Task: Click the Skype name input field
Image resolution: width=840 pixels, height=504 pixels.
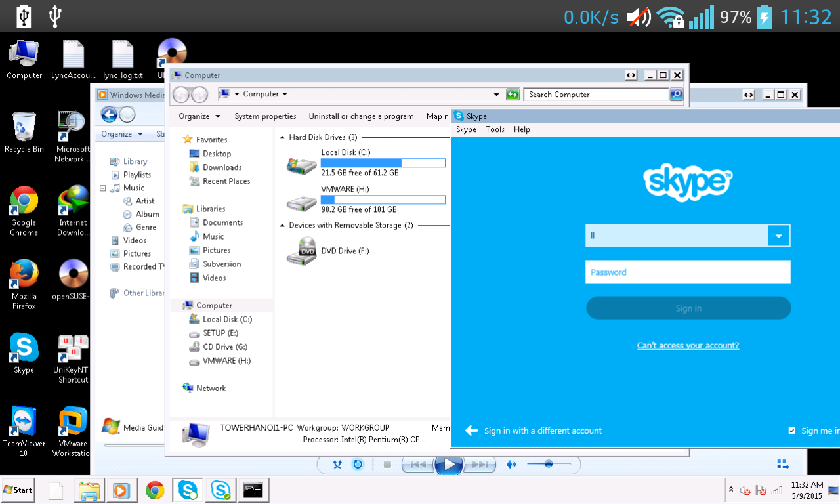Action: tap(677, 236)
